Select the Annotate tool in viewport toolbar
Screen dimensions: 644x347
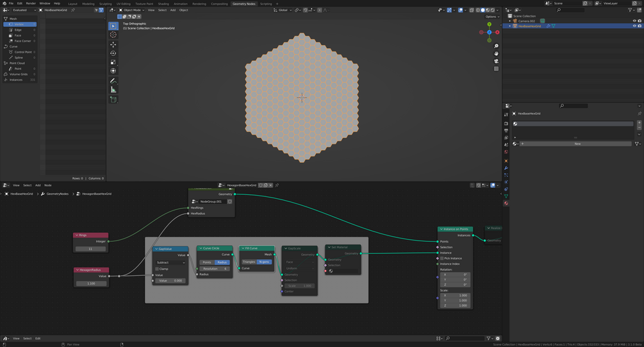pyautogui.click(x=113, y=81)
